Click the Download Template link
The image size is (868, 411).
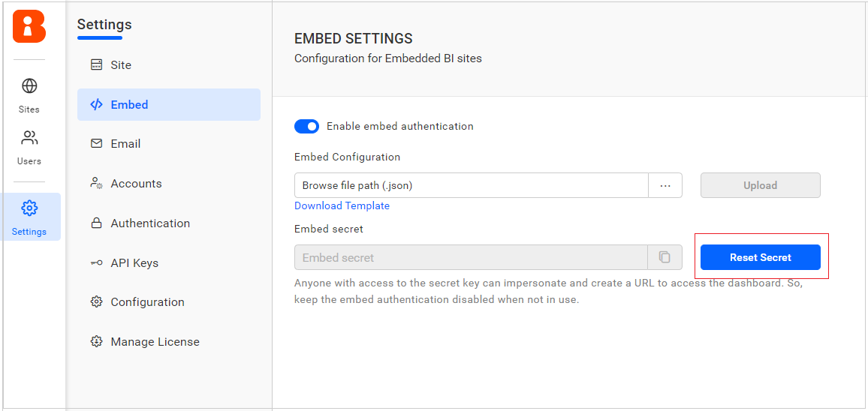(x=342, y=205)
